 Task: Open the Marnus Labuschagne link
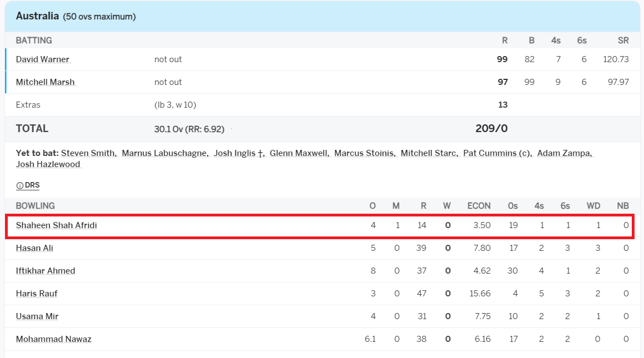pyautogui.click(x=165, y=153)
